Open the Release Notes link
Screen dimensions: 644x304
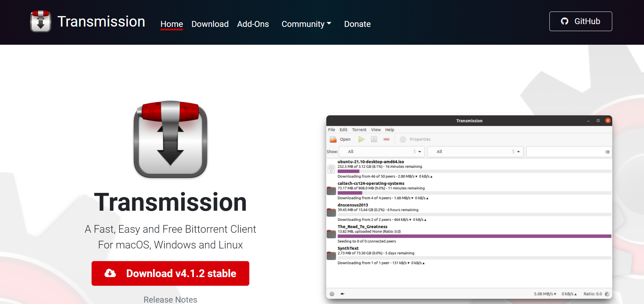[170, 299]
